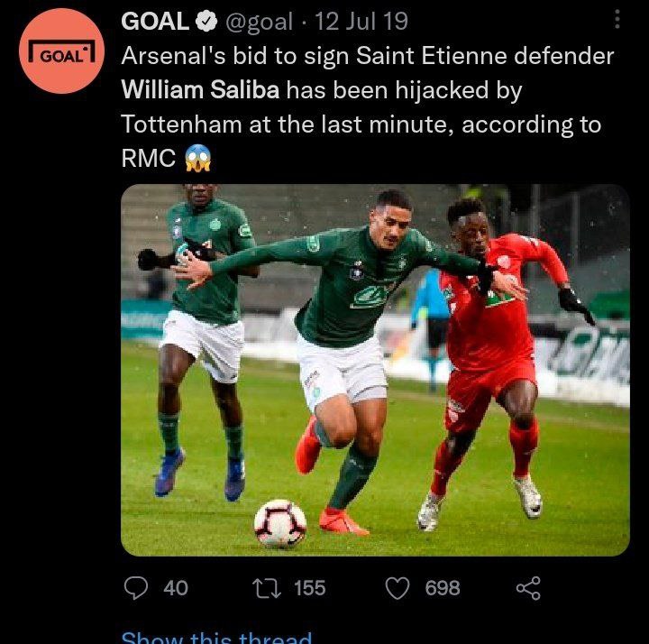
Task: Click the reply count of 40
Action: tap(176, 588)
